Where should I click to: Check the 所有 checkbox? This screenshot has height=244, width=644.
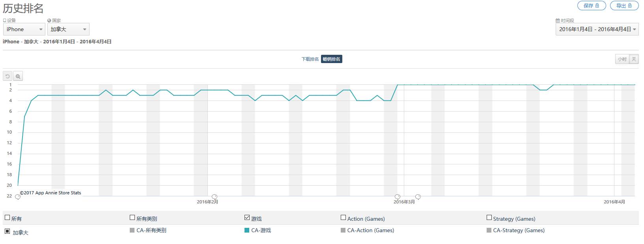pyautogui.click(x=7, y=218)
